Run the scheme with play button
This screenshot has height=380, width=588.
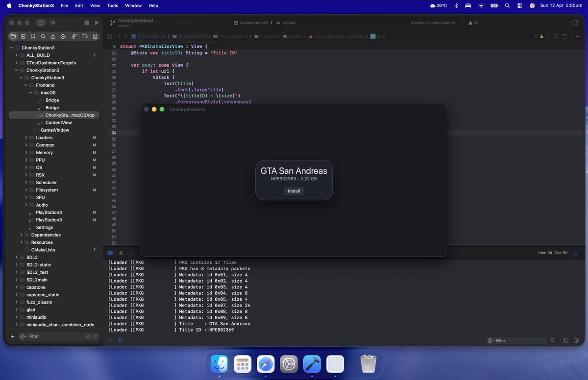97,23
